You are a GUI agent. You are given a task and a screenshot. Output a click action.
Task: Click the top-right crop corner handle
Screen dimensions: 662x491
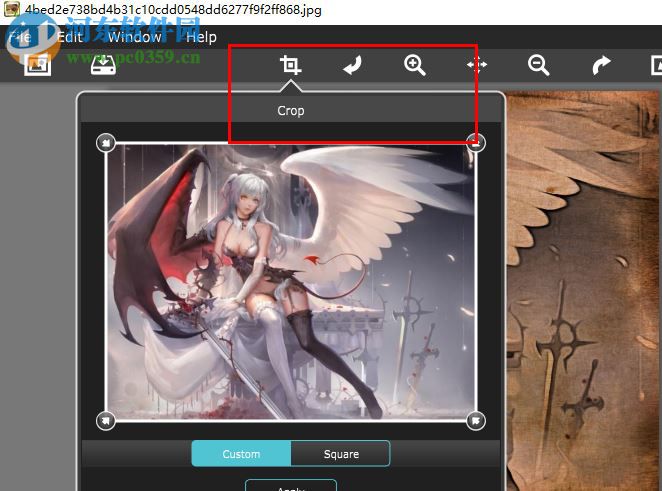[476, 143]
